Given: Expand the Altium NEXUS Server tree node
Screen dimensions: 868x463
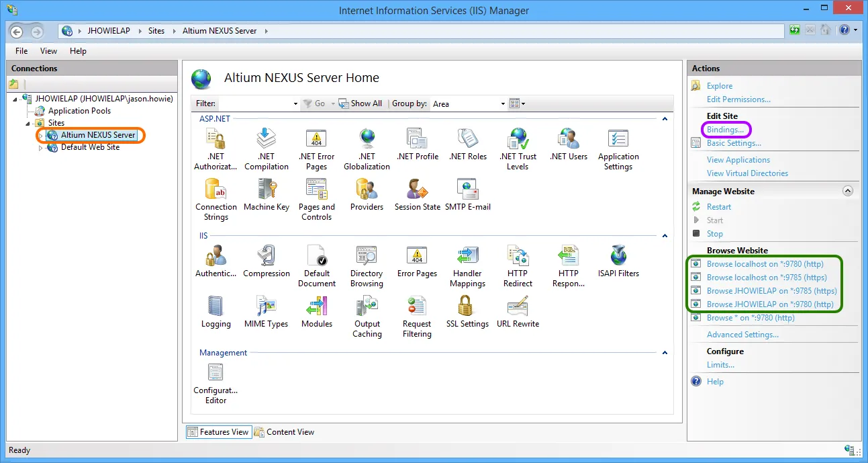Looking at the screenshot, I should coord(40,136).
